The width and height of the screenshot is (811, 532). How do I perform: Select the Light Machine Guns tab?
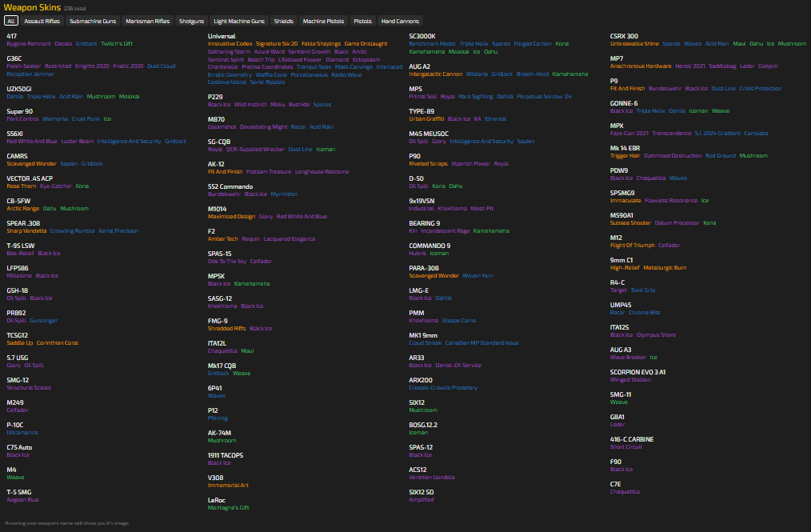(239, 21)
